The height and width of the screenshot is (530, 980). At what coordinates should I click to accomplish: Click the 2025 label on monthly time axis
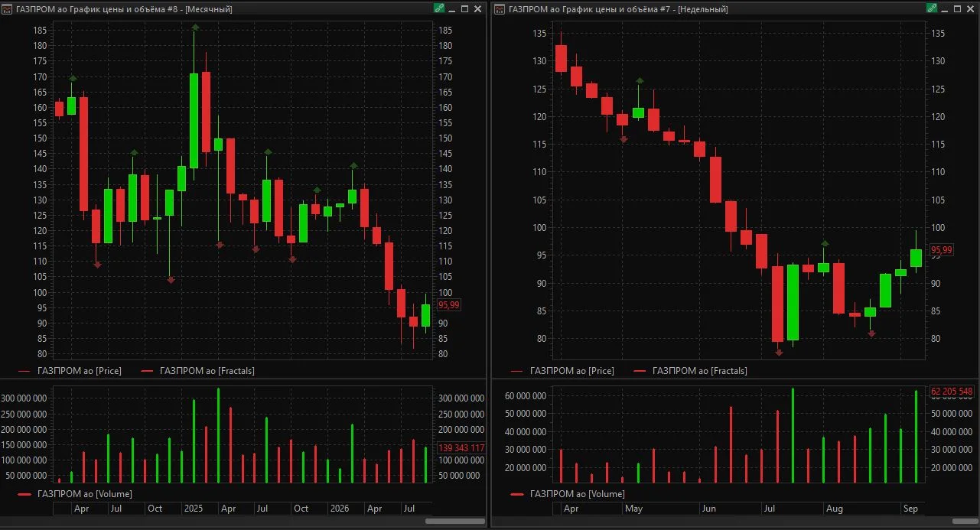tap(194, 509)
